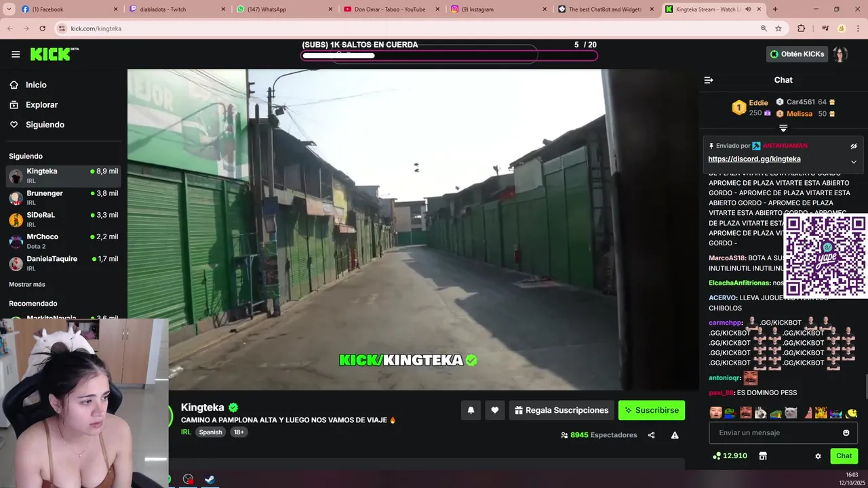
Task: Click the Kingteka channel name
Action: (x=202, y=407)
